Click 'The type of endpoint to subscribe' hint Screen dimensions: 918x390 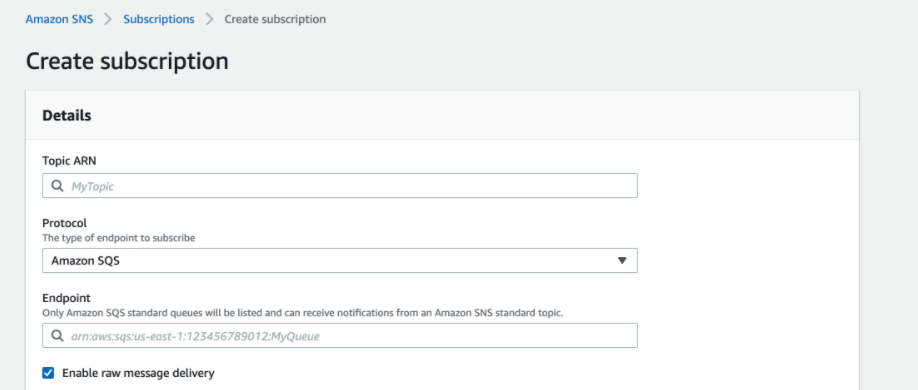tap(119, 238)
